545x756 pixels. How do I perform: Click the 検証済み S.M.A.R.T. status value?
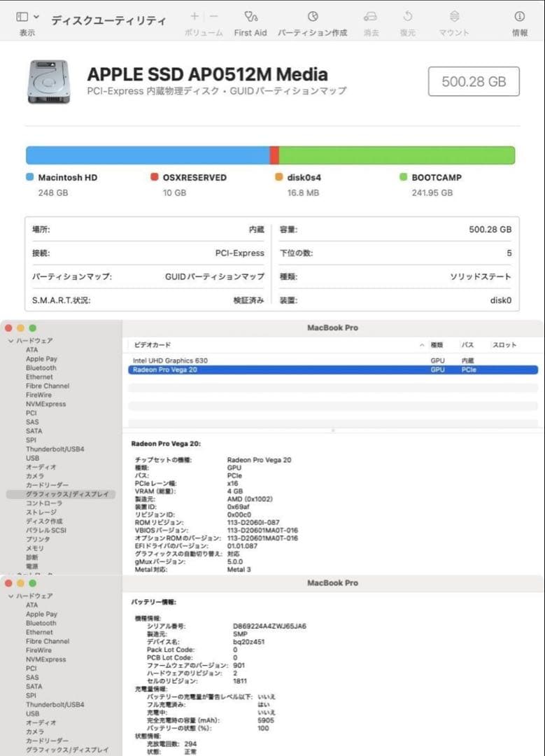(248, 300)
